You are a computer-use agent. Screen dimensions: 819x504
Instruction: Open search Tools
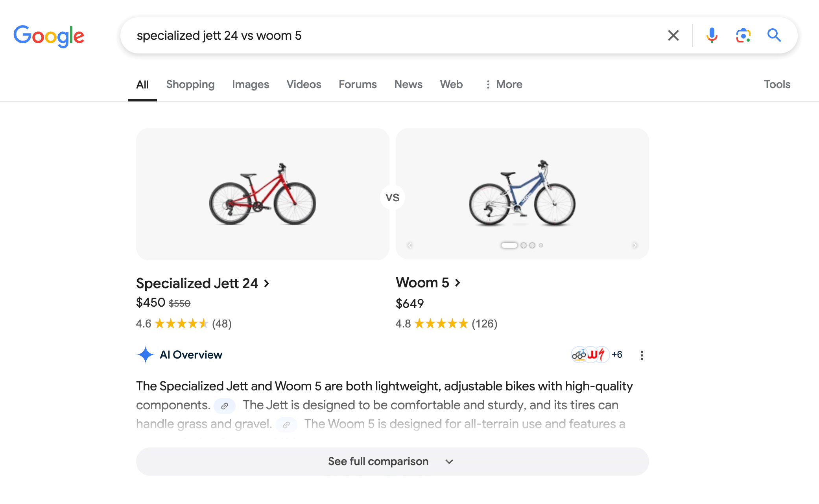(777, 84)
